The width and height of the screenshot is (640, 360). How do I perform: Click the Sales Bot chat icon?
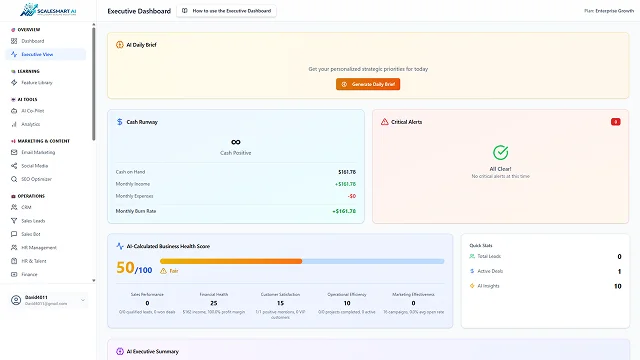tap(14, 234)
